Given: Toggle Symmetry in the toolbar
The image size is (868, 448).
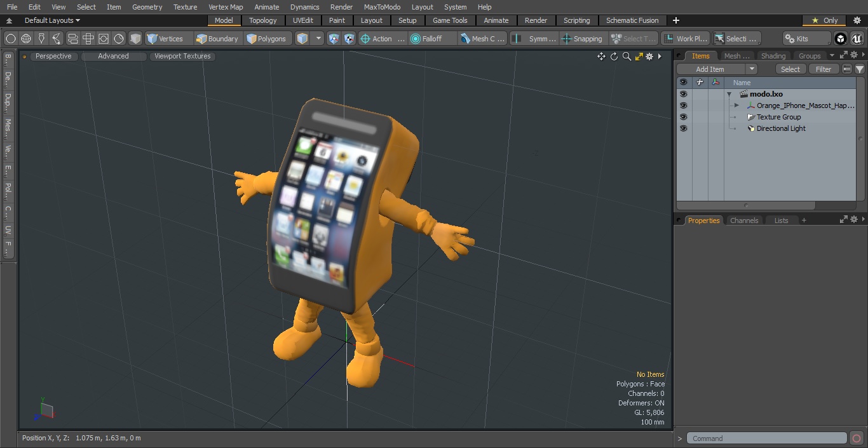Looking at the screenshot, I should [534, 39].
